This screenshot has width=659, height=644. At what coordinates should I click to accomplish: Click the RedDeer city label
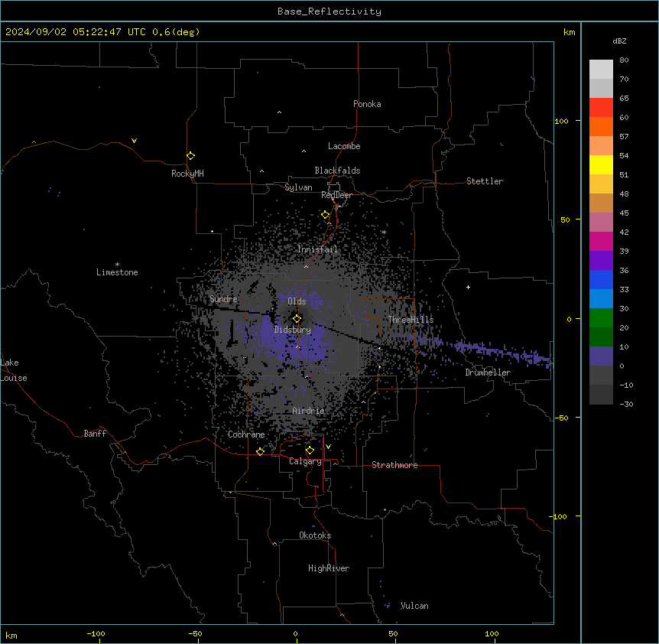click(336, 195)
